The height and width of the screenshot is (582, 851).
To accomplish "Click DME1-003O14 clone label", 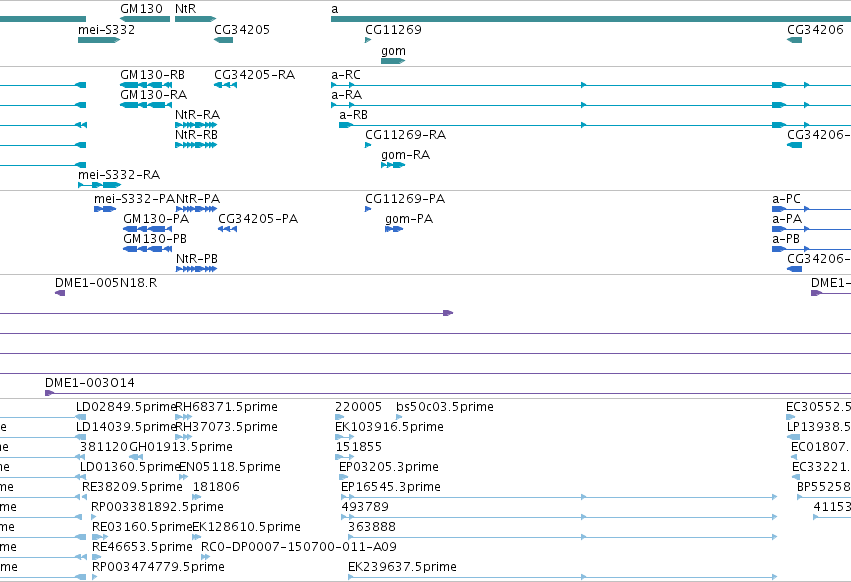I will pos(90,383).
